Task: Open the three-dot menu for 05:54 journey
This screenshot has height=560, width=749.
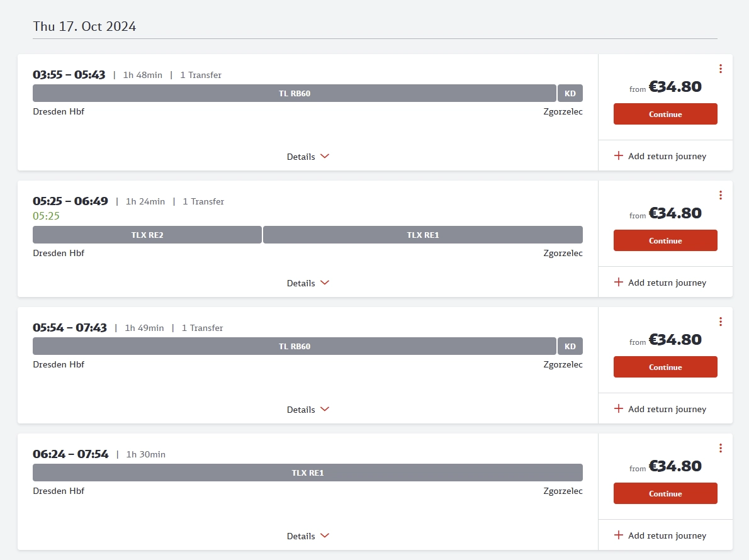Action: pyautogui.click(x=720, y=322)
